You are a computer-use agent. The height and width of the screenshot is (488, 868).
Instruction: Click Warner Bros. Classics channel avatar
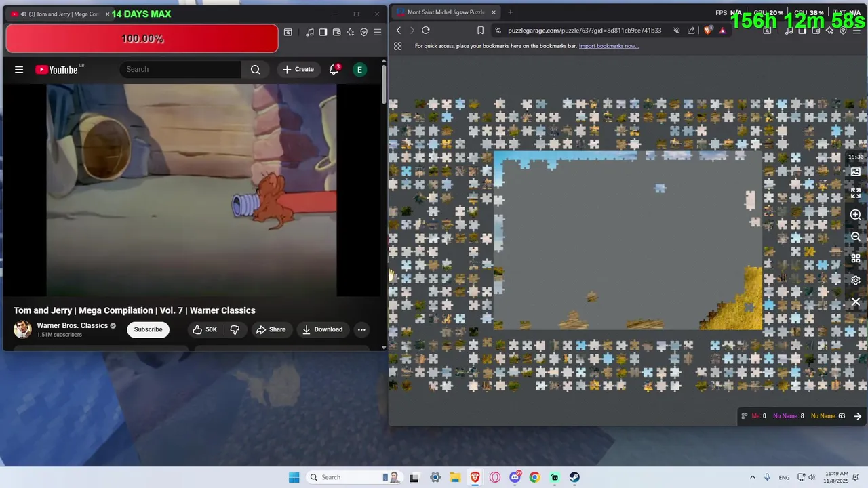[22, 329]
